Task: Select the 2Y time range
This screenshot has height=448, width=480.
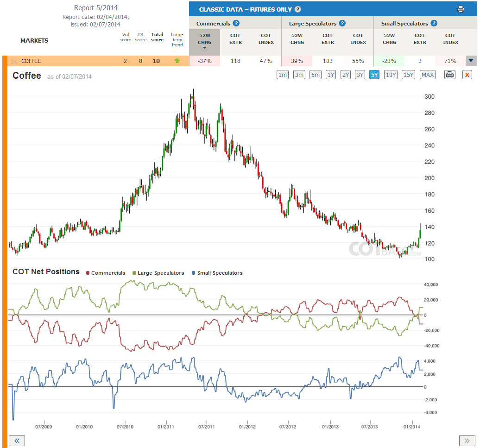Action: 346,75
